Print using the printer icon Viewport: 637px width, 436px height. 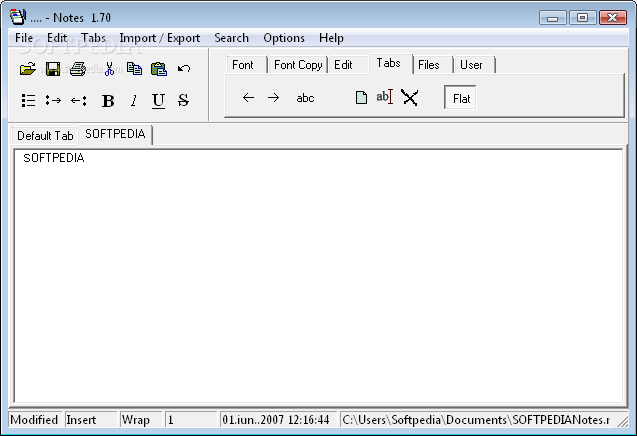coord(78,69)
